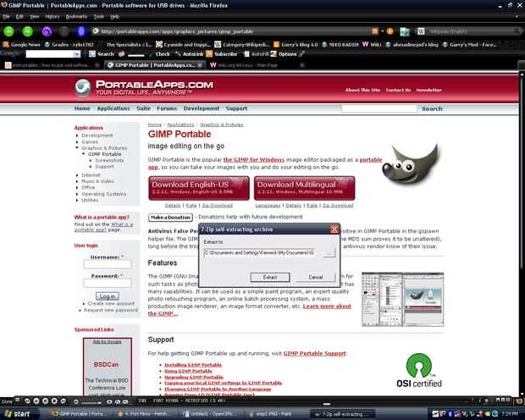The width and height of the screenshot is (525, 420).
Task: Open the NEKO RADIO bookmark
Action: click(x=340, y=45)
